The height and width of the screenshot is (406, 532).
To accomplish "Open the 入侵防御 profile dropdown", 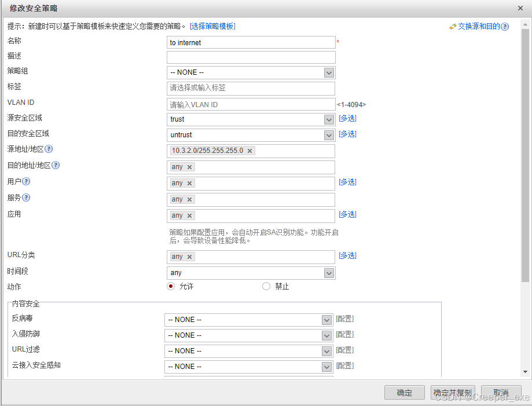I will point(326,335).
